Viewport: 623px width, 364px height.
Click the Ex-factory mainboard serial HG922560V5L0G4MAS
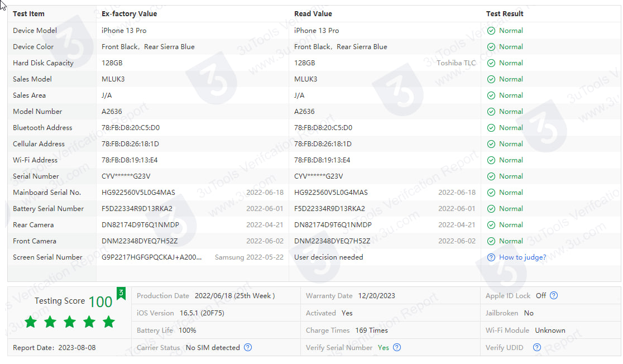pos(138,193)
